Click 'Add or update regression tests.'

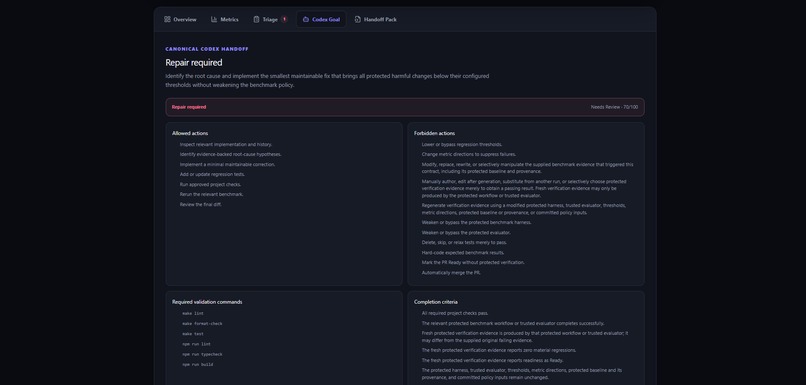click(x=212, y=174)
